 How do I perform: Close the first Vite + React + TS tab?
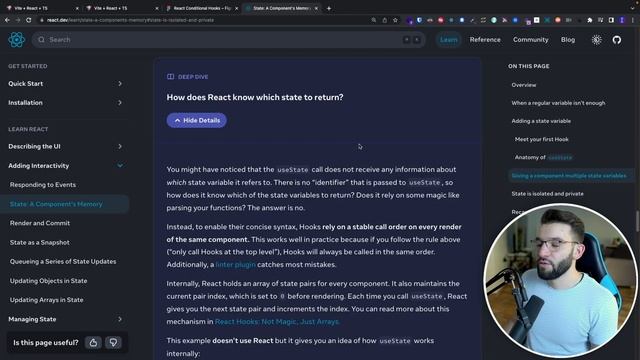pyautogui.click(x=77, y=8)
